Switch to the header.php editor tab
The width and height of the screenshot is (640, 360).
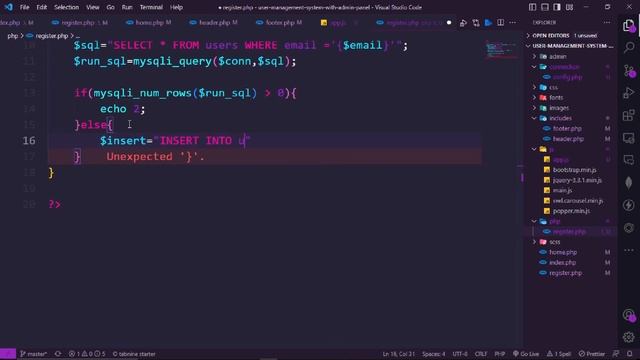point(213,22)
